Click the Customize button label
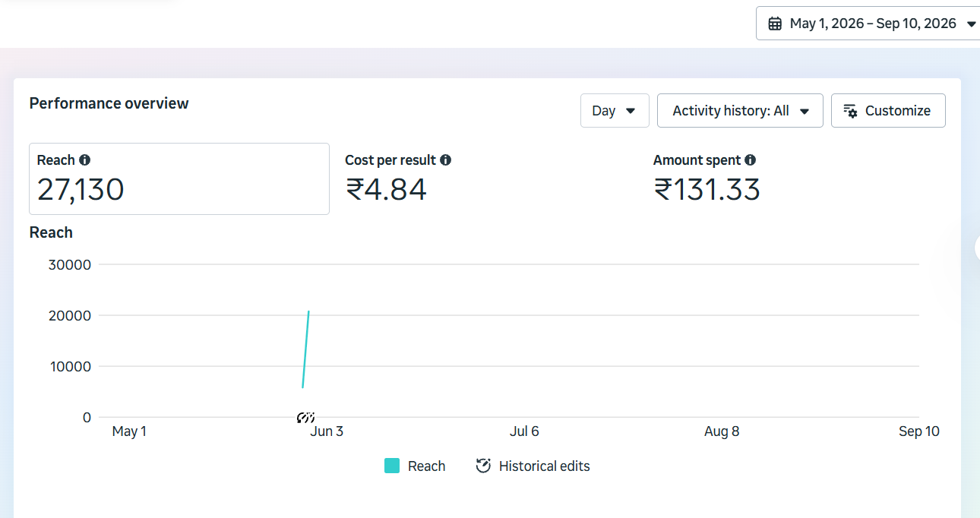 [x=898, y=111]
